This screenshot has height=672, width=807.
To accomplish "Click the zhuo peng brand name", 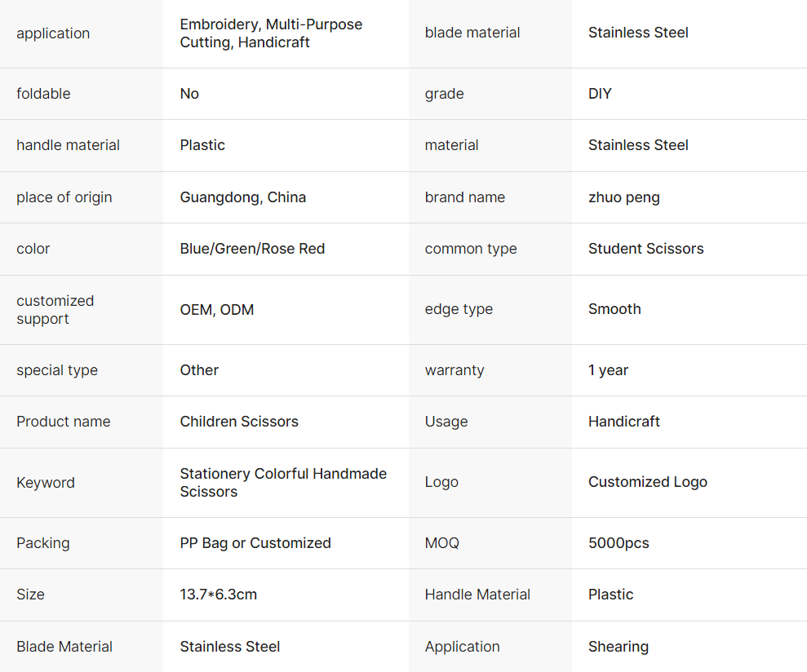I will (624, 197).
